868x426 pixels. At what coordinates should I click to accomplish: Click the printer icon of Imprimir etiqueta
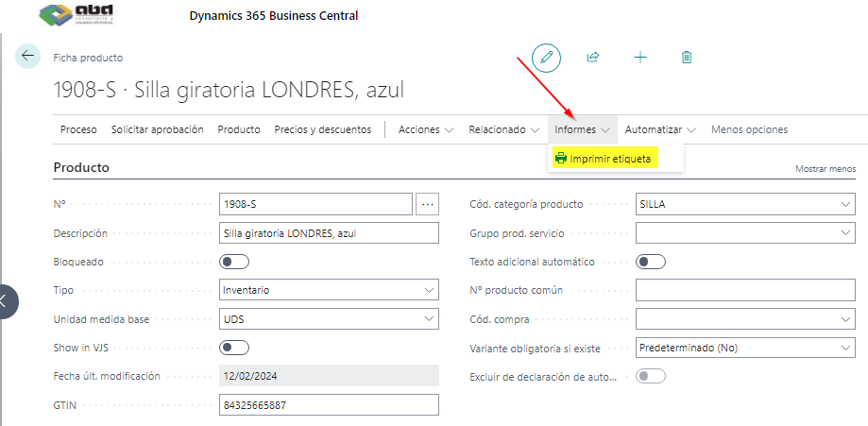[561, 159]
